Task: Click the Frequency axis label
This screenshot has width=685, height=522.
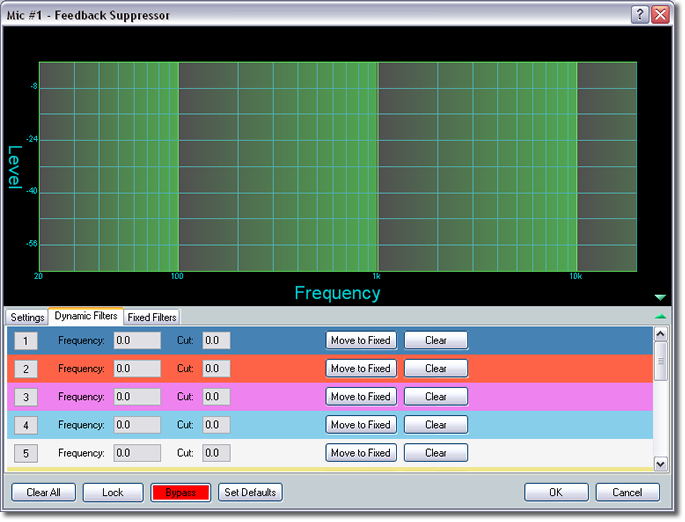Action: pos(337,293)
